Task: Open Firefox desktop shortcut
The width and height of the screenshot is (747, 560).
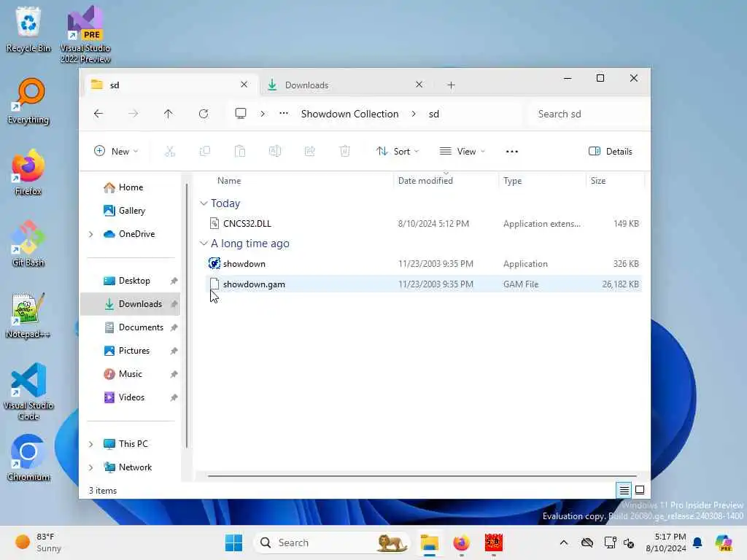Action: coord(28,172)
